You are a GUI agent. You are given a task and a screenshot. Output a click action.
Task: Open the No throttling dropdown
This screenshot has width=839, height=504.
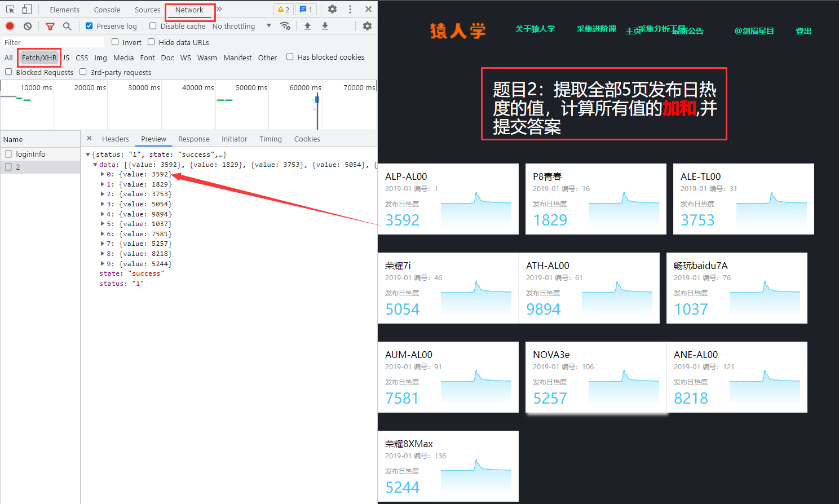pyautogui.click(x=241, y=26)
